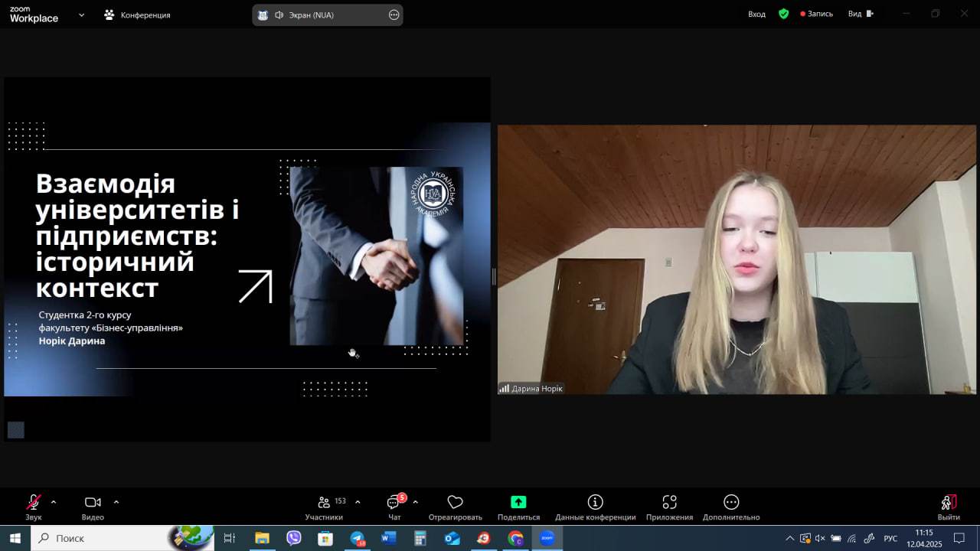The height and width of the screenshot is (551, 980).
Task: Unmute the microphone via Звук icon
Action: [33, 502]
